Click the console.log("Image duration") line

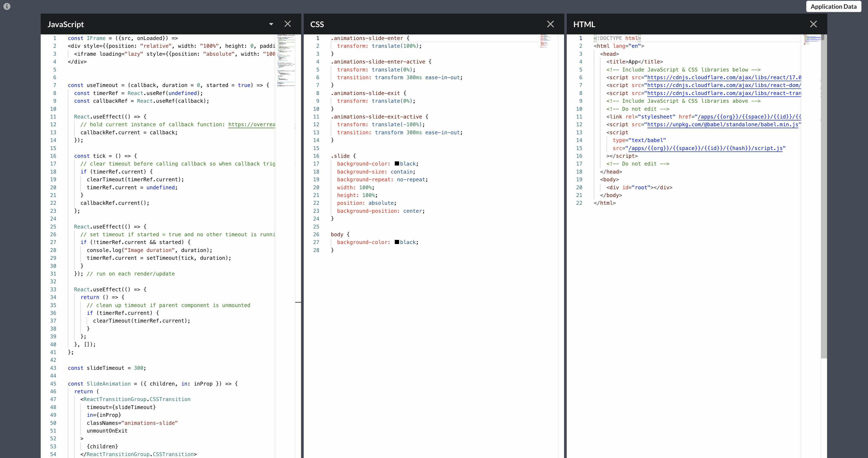150,250
